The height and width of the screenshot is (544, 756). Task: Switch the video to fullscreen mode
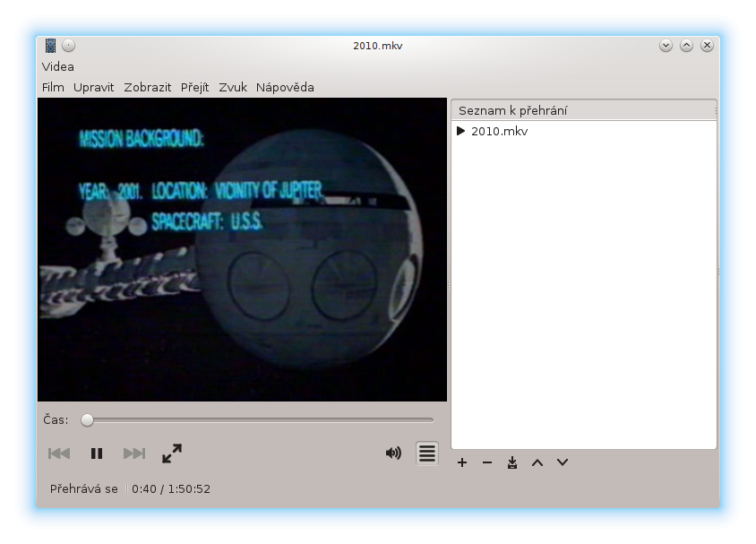click(172, 453)
